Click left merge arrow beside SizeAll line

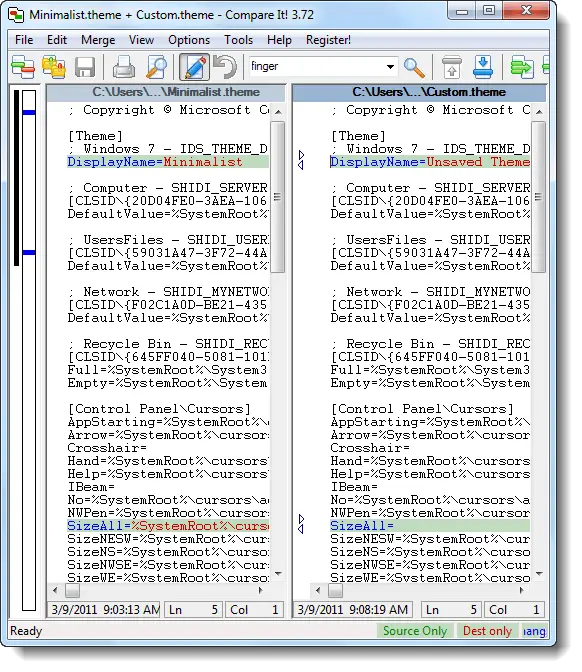click(x=301, y=529)
